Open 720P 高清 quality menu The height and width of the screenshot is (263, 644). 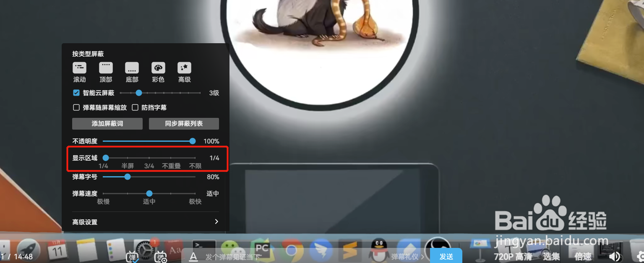[513, 256]
